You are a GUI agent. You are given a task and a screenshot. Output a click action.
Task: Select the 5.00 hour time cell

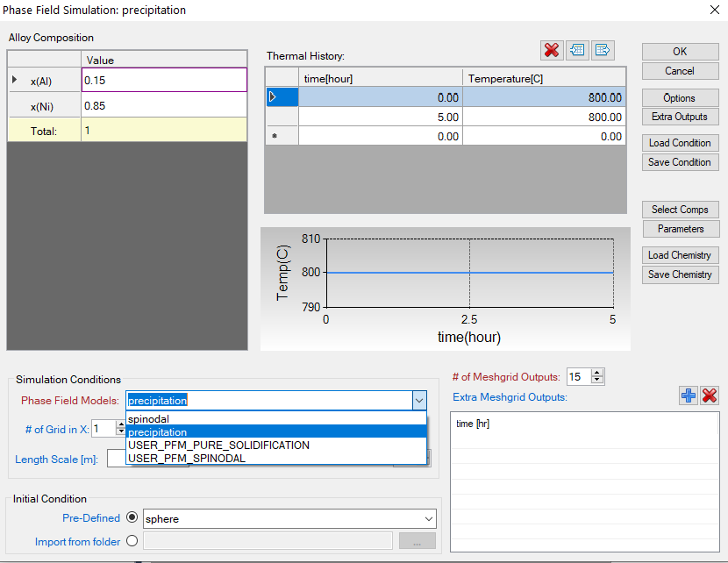coord(381,117)
